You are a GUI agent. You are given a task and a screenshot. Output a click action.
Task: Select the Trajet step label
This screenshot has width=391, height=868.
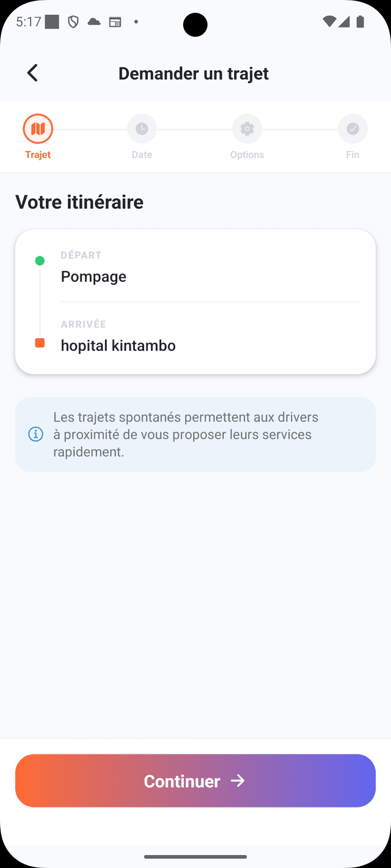click(38, 154)
